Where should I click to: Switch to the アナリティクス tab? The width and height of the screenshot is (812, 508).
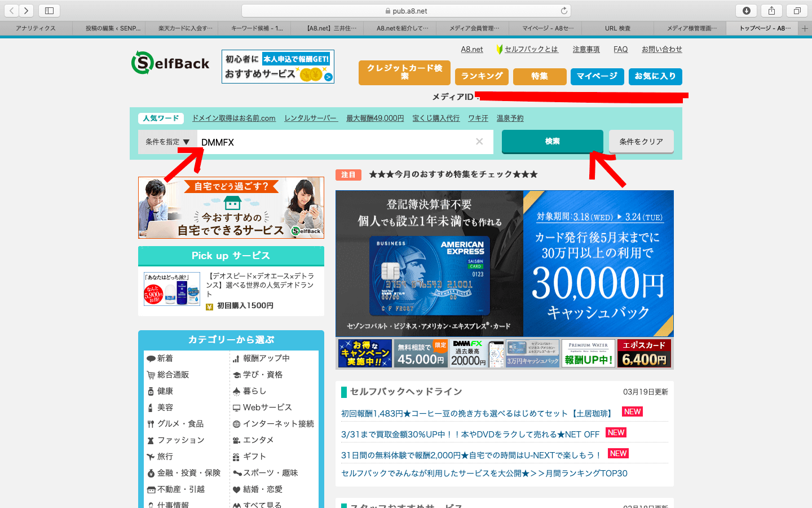pyautogui.click(x=36, y=28)
